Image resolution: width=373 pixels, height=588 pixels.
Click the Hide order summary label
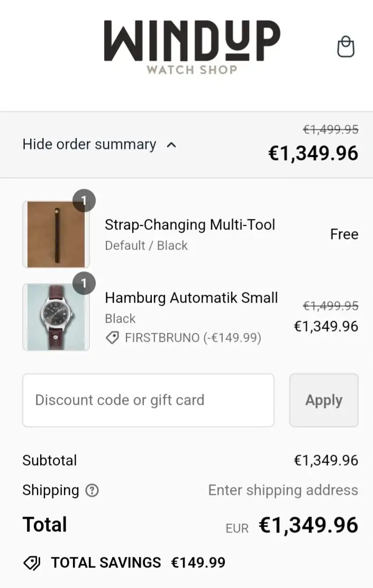pyautogui.click(x=89, y=145)
